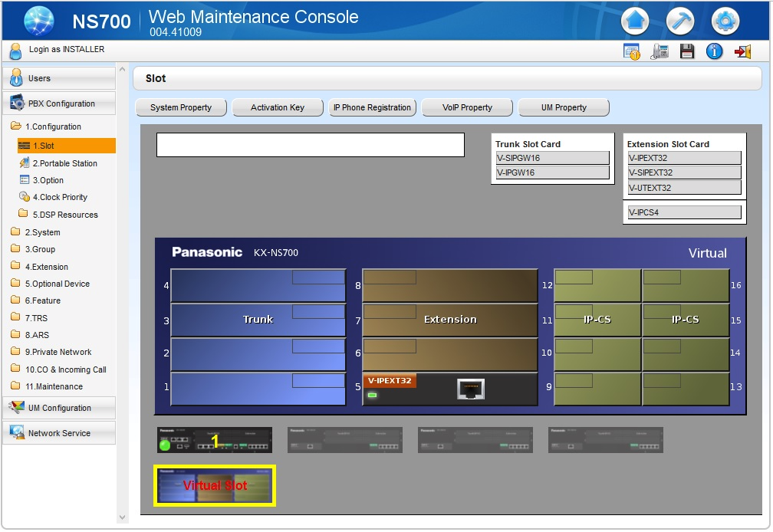Click the empty text field above chassis

coord(311,145)
